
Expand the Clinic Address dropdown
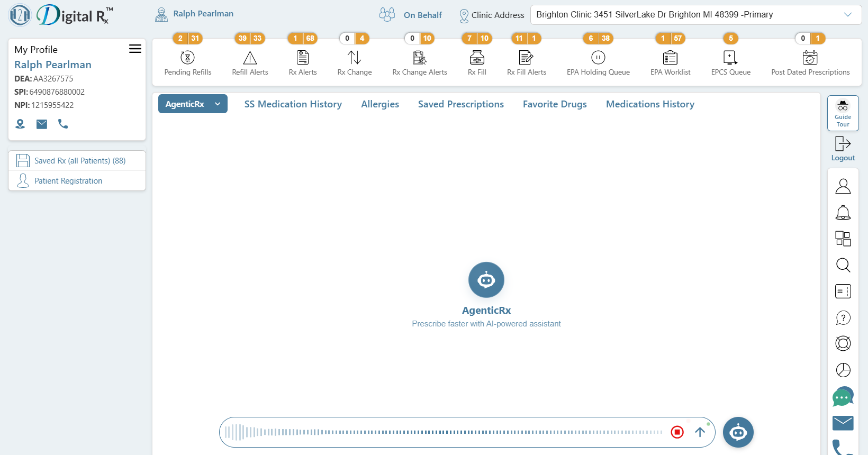point(696,15)
